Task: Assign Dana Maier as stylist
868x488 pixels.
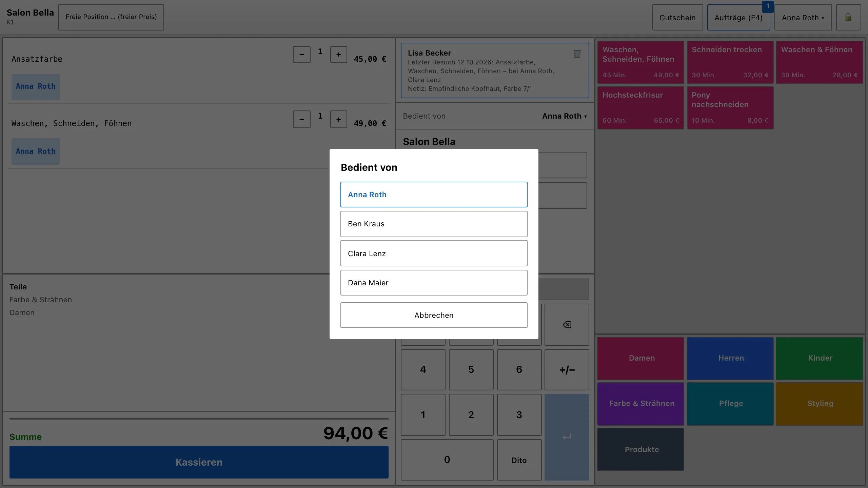Action: point(434,283)
